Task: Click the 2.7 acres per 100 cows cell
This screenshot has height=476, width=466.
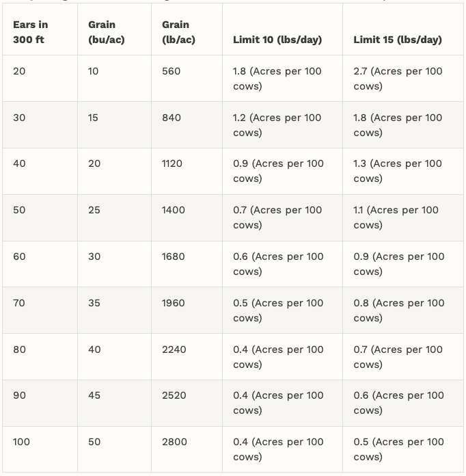Action: point(398,79)
